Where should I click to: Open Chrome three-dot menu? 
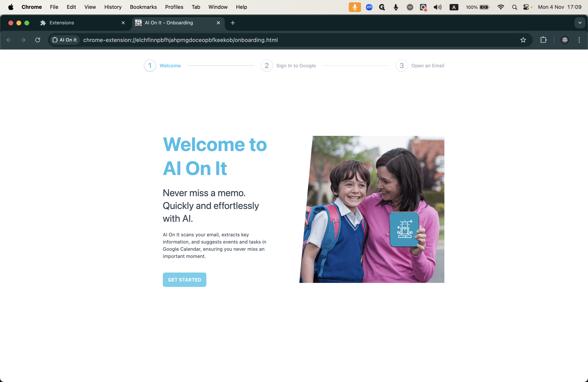click(x=579, y=40)
